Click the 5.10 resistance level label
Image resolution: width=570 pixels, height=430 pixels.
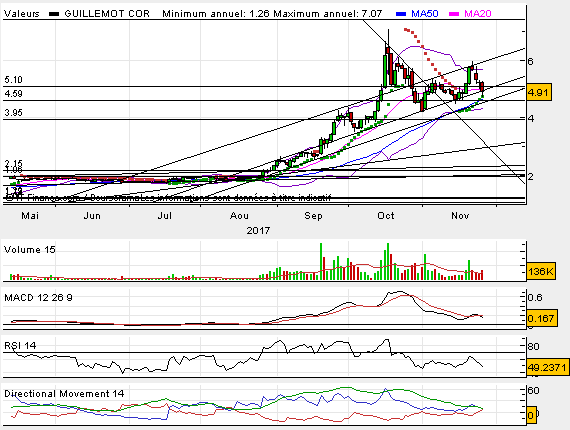(x=13, y=80)
